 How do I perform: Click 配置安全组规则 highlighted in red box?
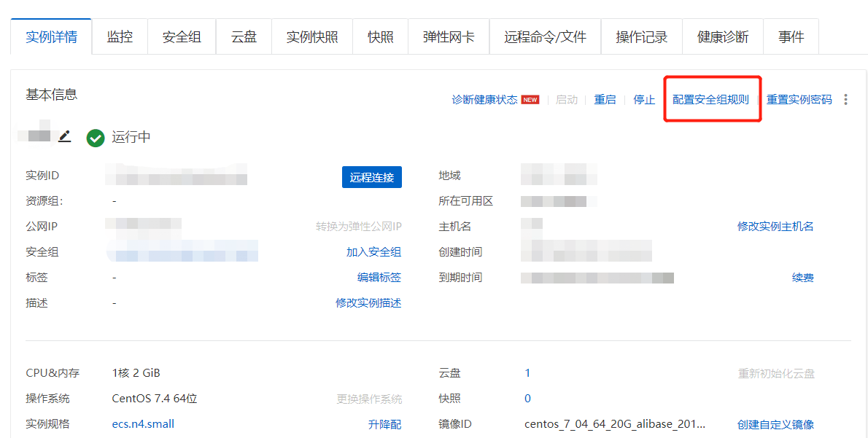[x=711, y=99]
